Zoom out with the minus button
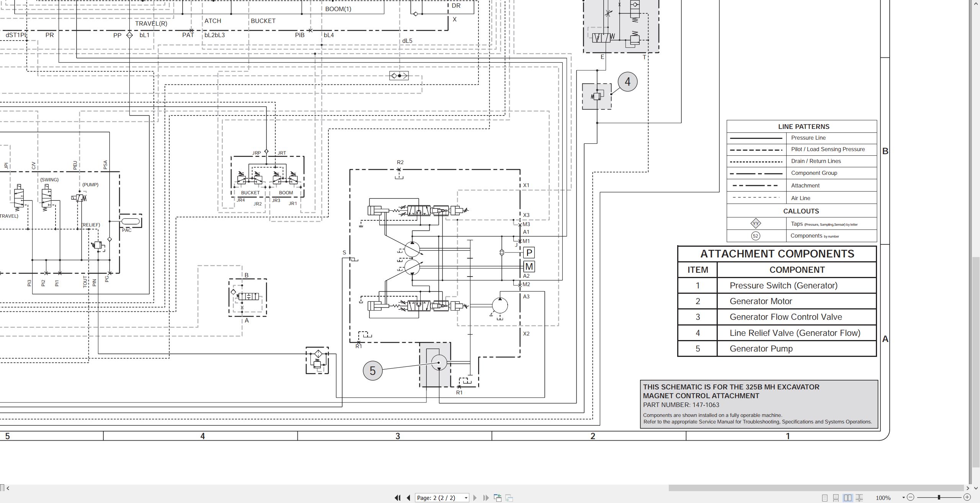The width and height of the screenshot is (980, 503). coord(911,497)
